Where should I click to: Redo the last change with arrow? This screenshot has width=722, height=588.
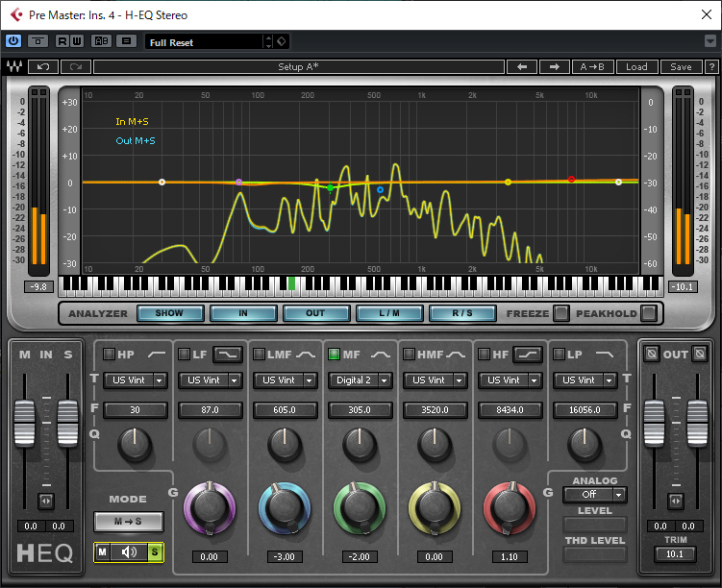(x=76, y=67)
